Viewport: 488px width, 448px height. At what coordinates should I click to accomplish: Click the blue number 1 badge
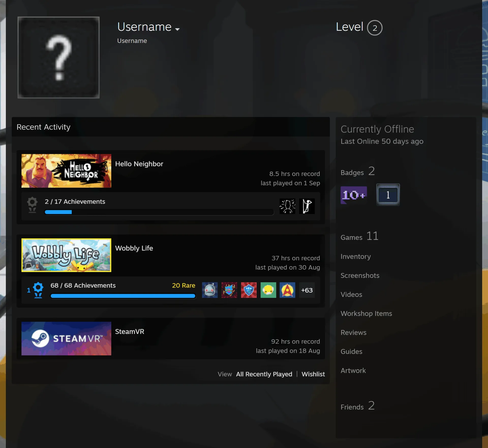click(388, 195)
